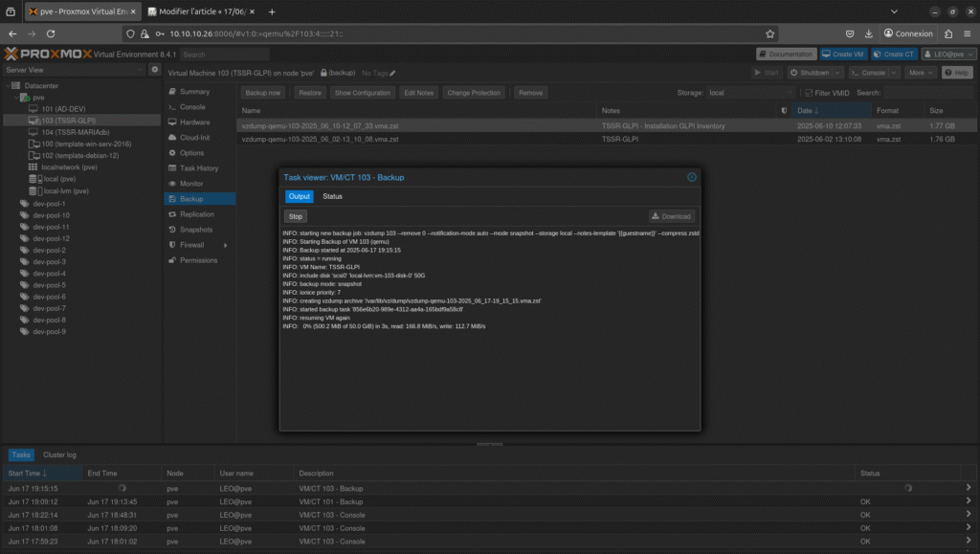The height and width of the screenshot is (554, 980).
Task: Switch to the Cluster log tab
Action: tap(59, 455)
